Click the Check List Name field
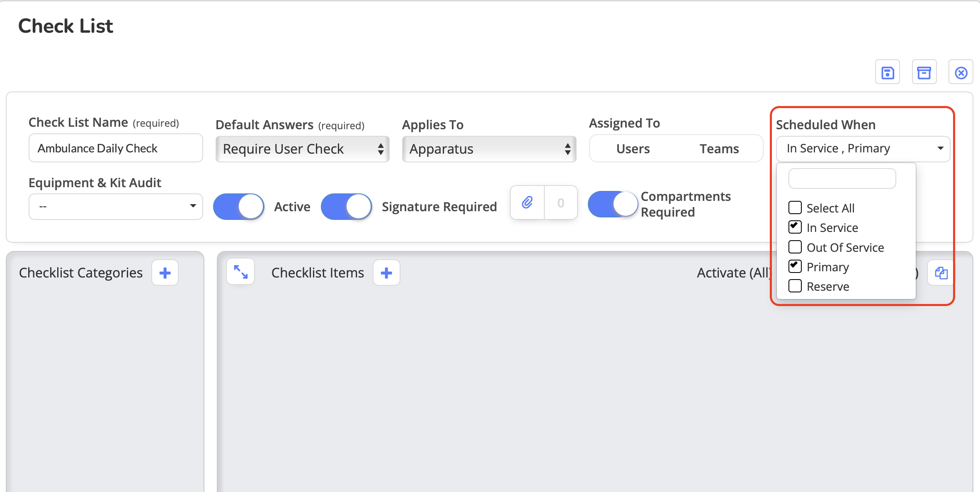The image size is (980, 492). pyautogui.click(x=116, y=148)
